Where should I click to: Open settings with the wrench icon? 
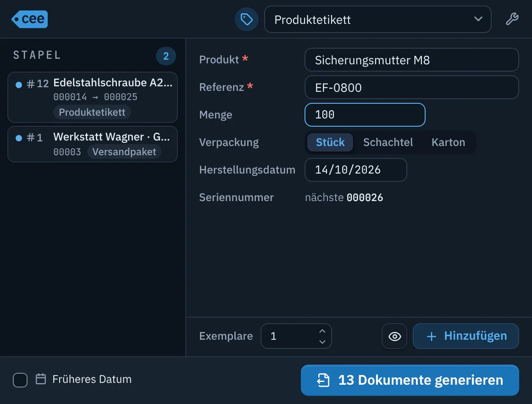point(512,19)
